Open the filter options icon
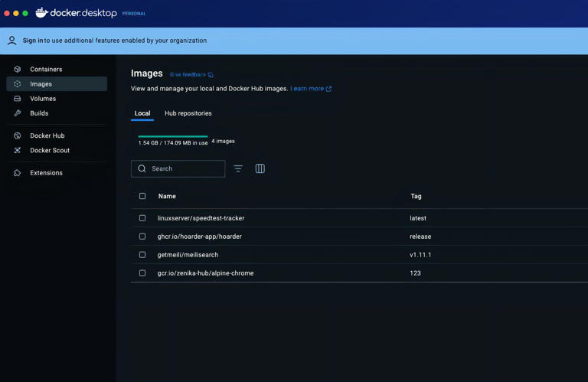Screen dimensions: 588x382 pos(238,168)
